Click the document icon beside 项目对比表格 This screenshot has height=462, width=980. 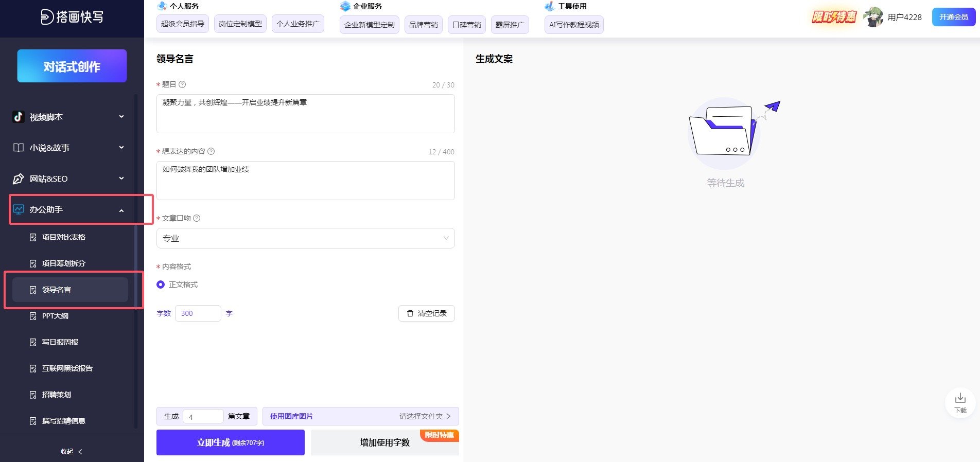pyautogui.click(x=33, y=237)
